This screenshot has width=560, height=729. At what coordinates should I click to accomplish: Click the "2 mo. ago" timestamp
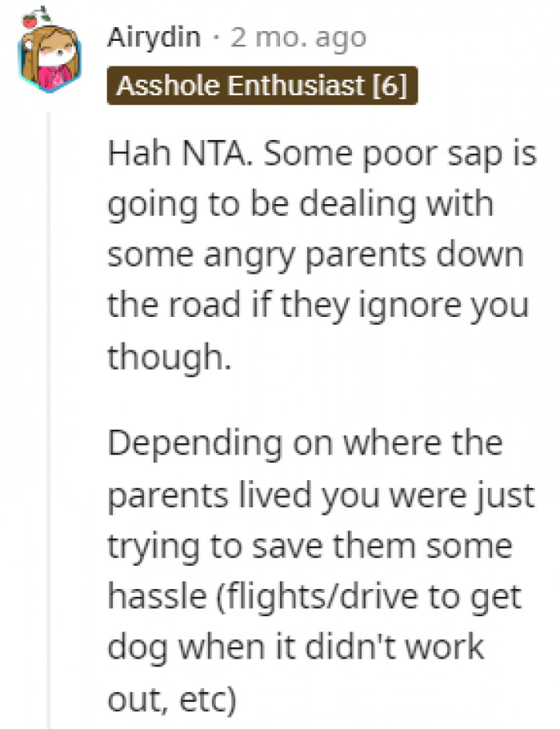298,37
